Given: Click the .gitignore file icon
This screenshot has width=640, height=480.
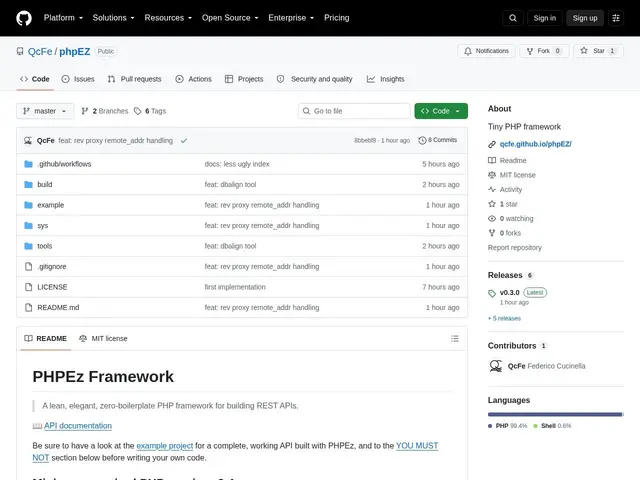Looking at the screenshot, I should 28,267.
